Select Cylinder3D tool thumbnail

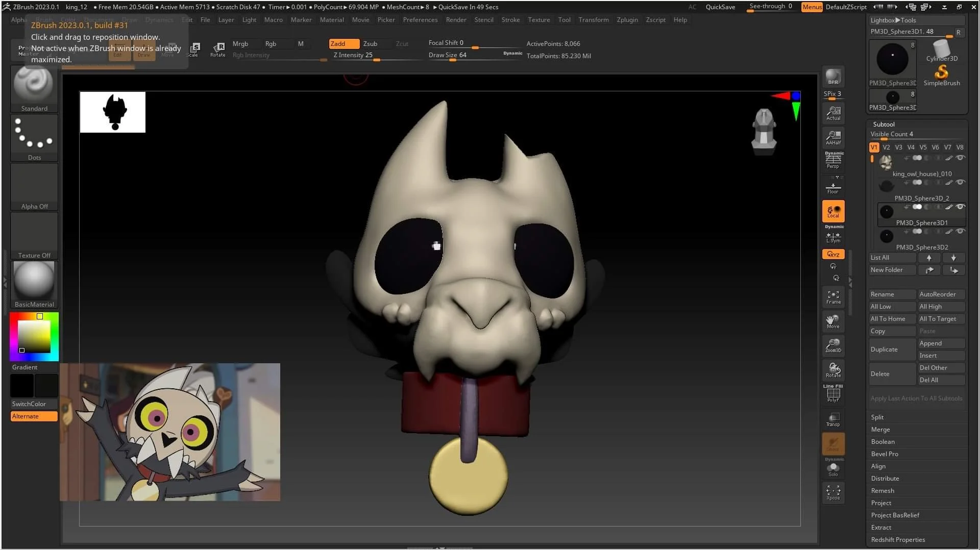point(942,51)
